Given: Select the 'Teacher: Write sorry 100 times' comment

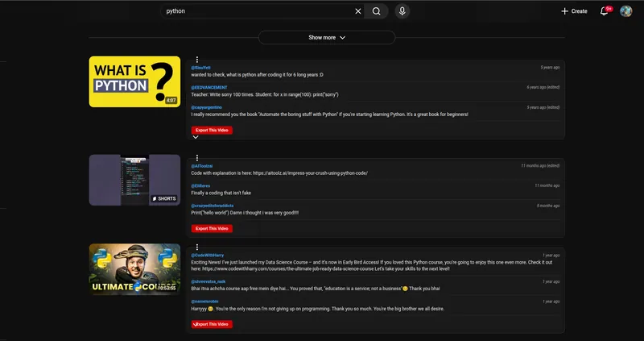Looking at the screenshot, I should pos(265,94).
